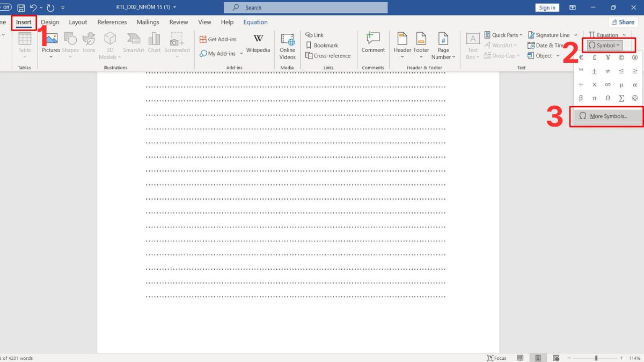The width and height of the screenshot is (644, 362).
Task: Open the Page Number dropdown
Action: point(443,46)
